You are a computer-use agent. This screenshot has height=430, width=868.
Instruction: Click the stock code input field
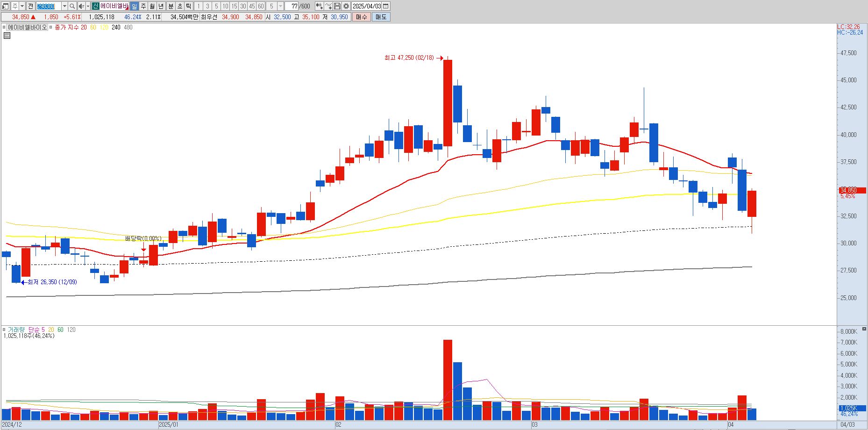(49, 6)
